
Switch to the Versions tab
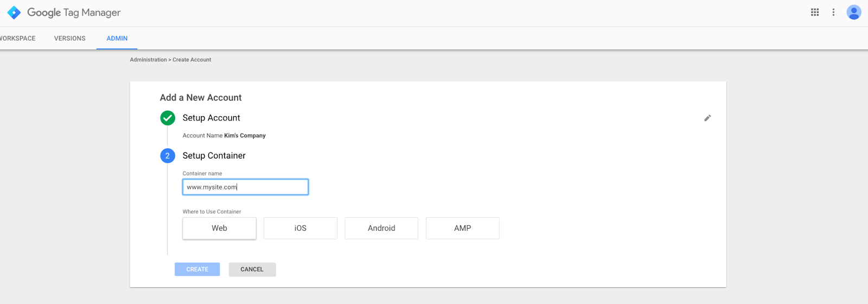[x=70, y=39]
